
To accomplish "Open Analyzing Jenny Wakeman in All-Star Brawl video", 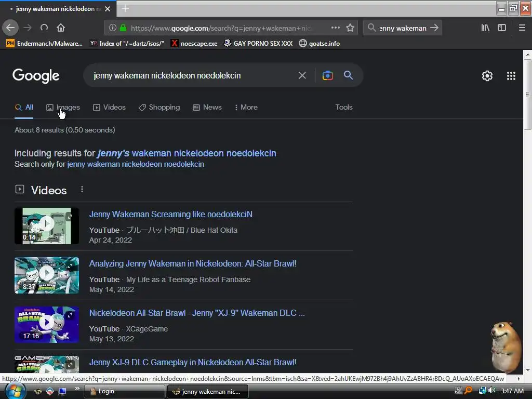I will click(193, 263).
